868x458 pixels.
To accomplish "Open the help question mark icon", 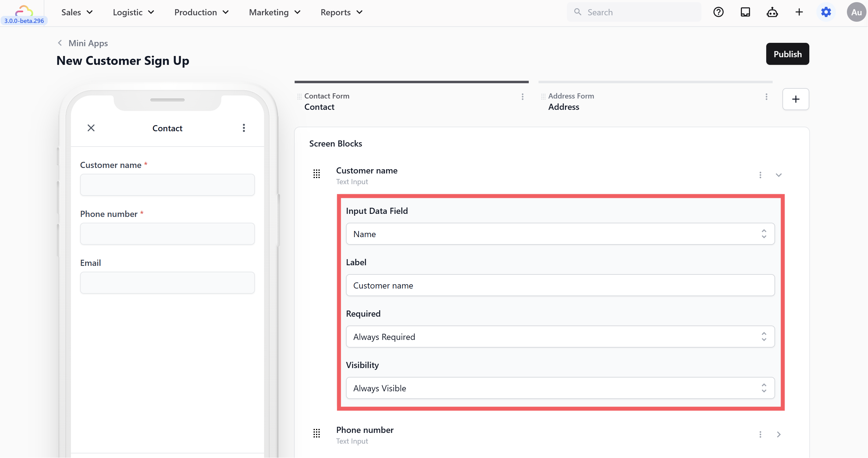I will pos(718,12).
